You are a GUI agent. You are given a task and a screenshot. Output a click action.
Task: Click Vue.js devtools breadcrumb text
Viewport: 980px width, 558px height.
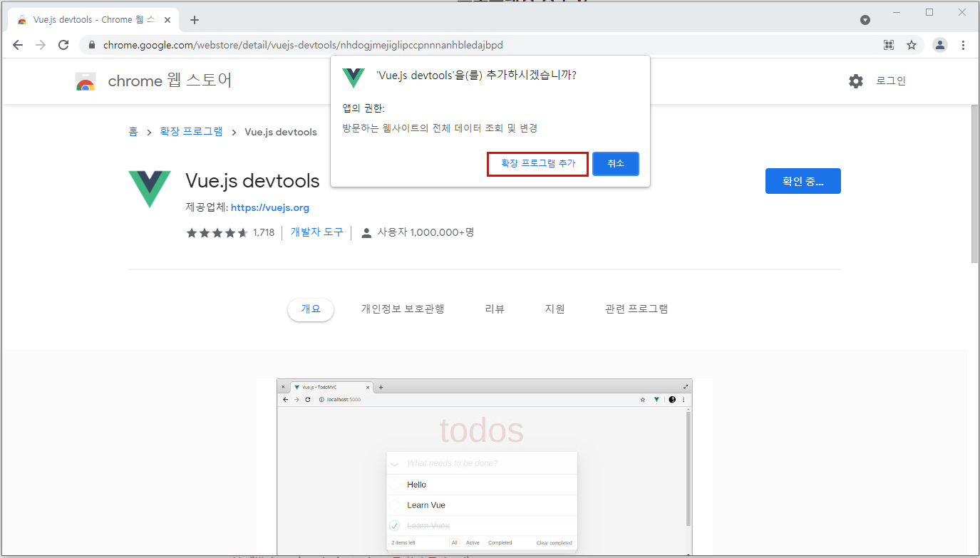[281, 132]
